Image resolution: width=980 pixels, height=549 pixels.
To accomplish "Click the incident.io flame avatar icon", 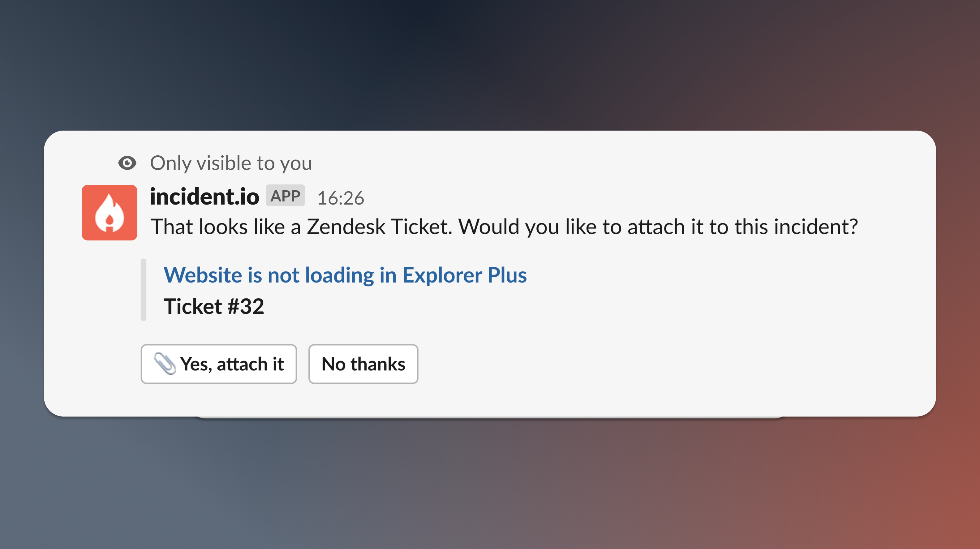I will [x=109, y=212].
